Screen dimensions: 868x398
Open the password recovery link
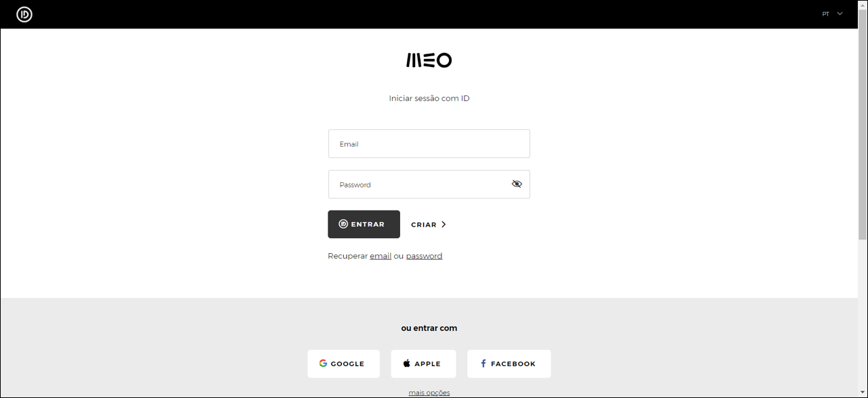[424, 255]
